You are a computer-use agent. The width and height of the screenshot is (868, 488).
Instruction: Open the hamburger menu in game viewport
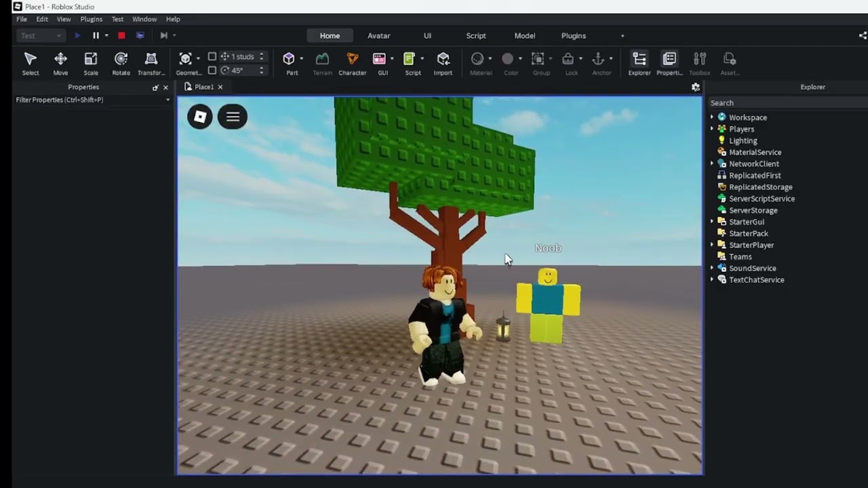click(233, 117)
